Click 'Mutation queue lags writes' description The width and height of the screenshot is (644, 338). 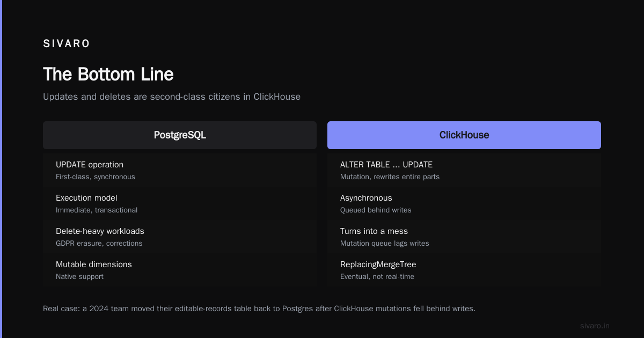[385, 243]
